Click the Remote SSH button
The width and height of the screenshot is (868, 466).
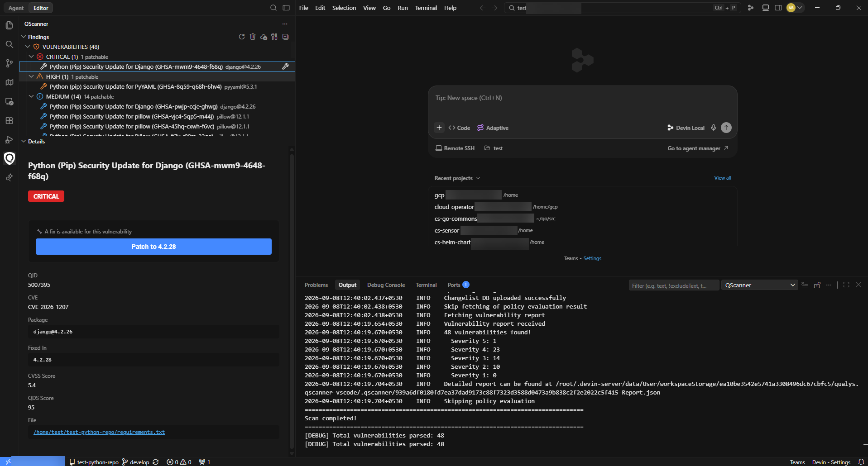point(455,148)
